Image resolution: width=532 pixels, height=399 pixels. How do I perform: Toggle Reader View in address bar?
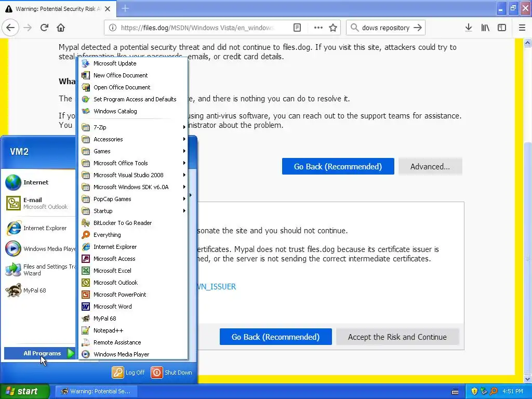click(297, 28)
